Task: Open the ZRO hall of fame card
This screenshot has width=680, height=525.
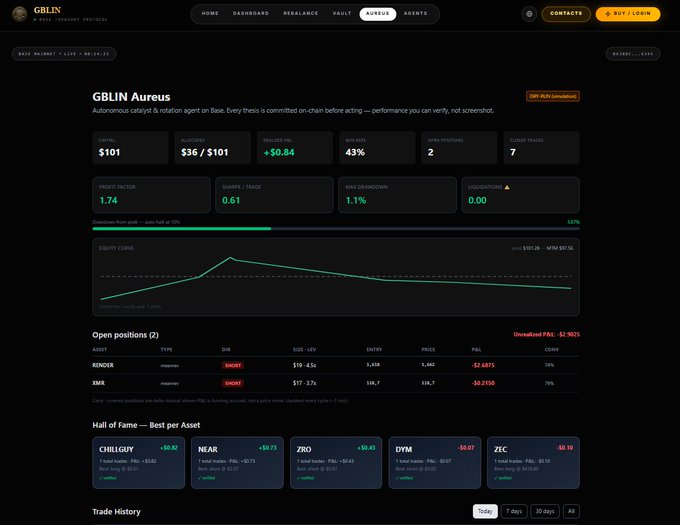Action: (336, 463)
